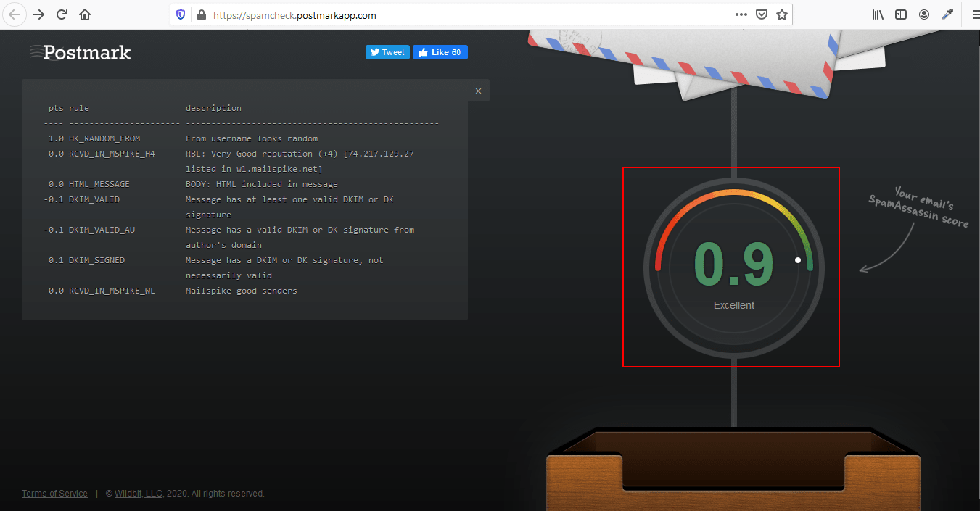Open the Firefox Library icon
980x511 pixels.
tap(878, 14)
